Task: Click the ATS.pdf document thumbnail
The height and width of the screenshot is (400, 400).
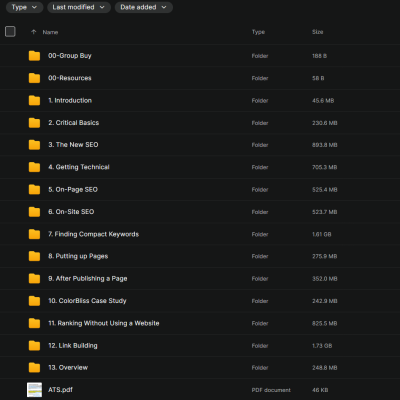Action: [34, 390]
